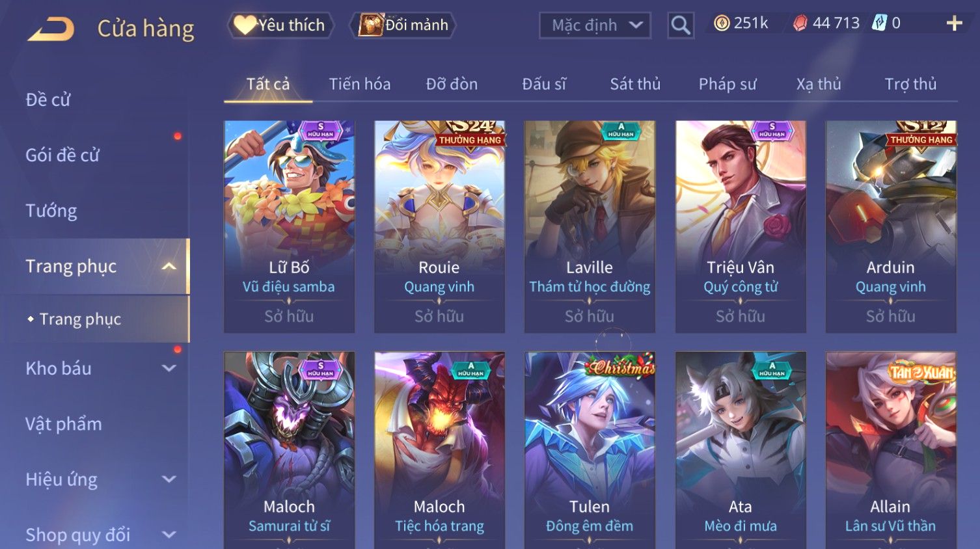Open the Tulen Đông êm đềm skin card

(x=590, y=450)
